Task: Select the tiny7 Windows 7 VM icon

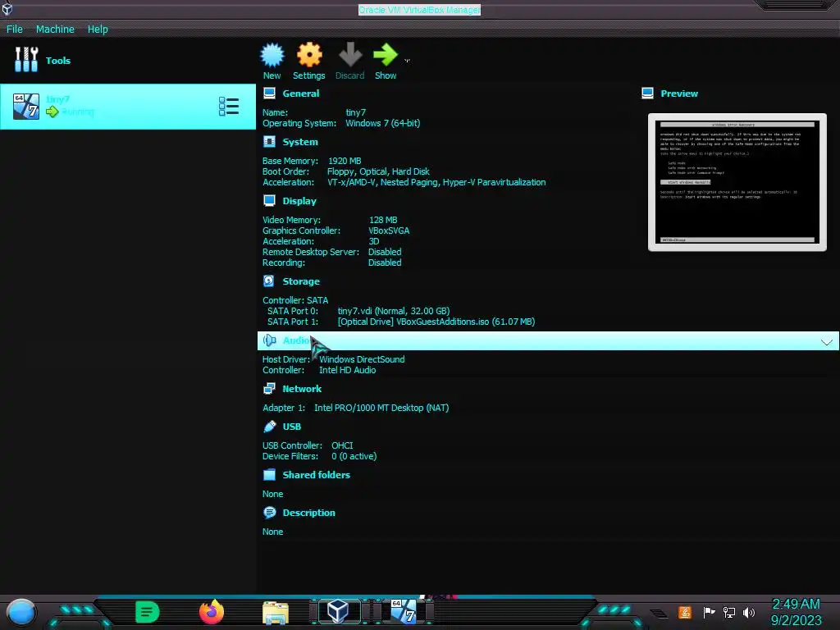Action: (26, 106)
